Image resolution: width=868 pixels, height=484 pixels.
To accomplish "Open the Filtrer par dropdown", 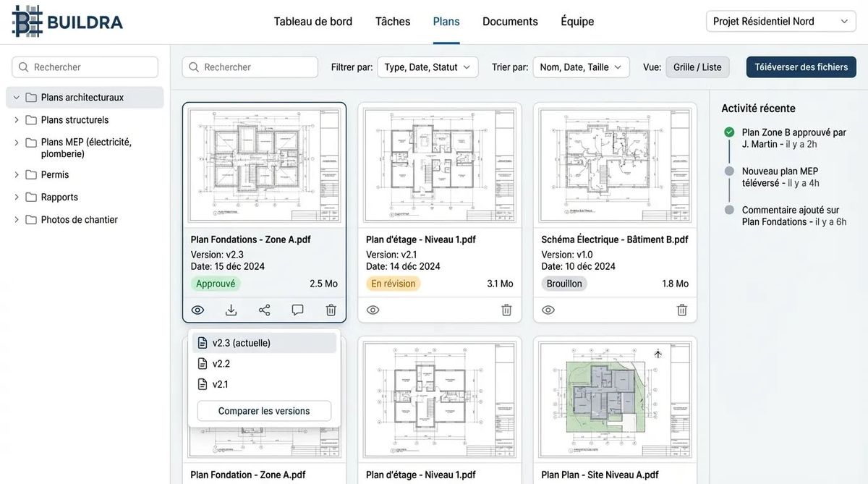I will [427, 67].
